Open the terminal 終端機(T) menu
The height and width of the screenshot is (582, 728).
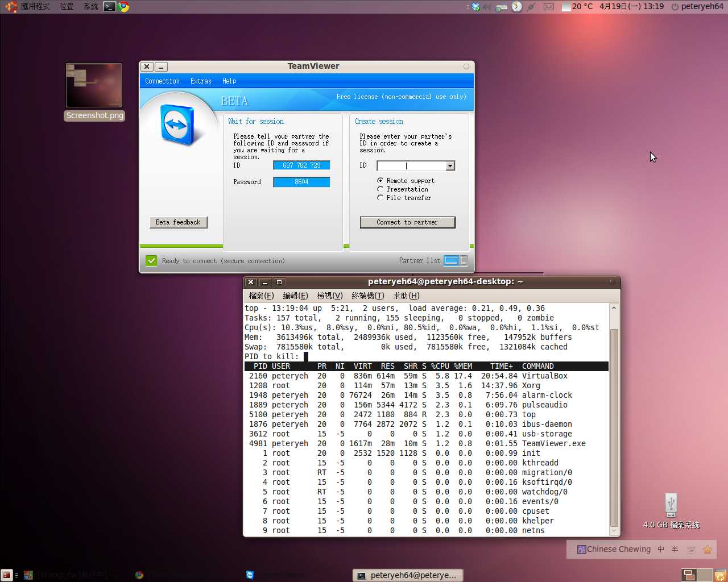[368, 296]
